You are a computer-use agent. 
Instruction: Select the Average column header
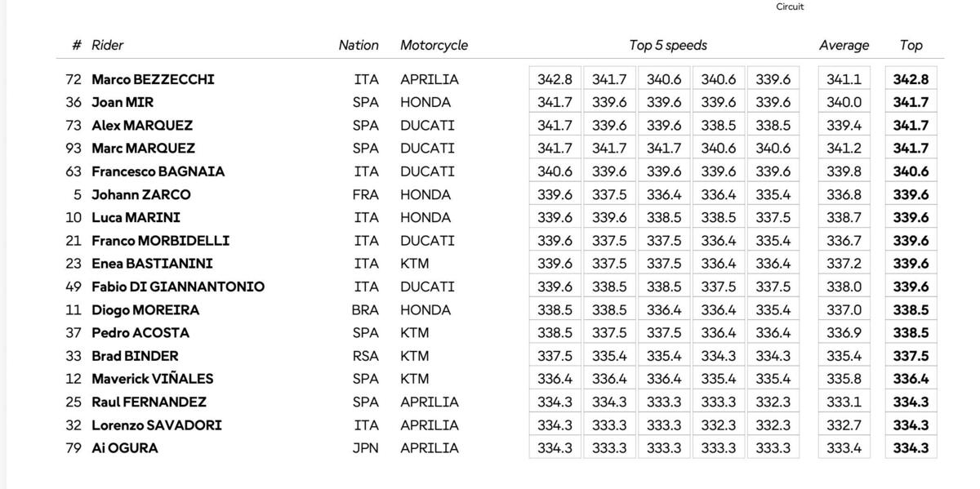pos(844,46)
